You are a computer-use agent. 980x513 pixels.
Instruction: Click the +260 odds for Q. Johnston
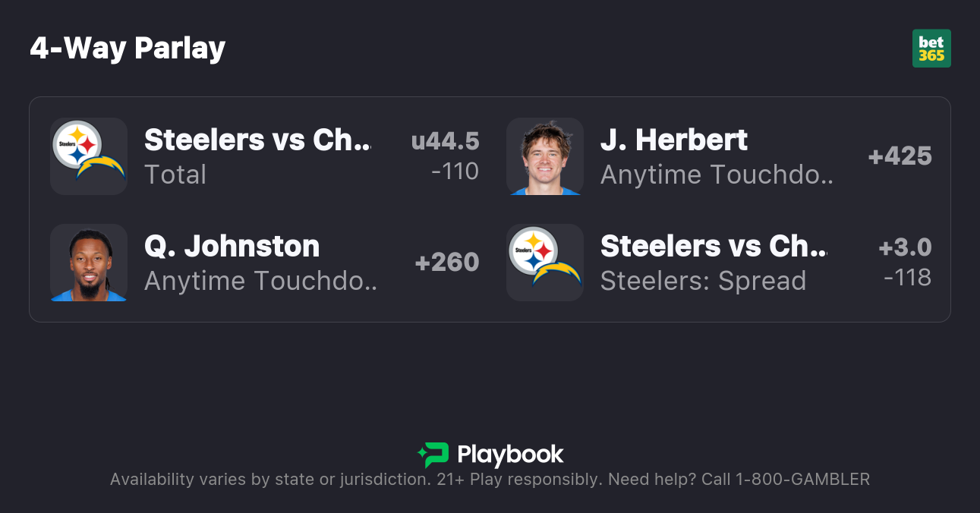[447, 263]
